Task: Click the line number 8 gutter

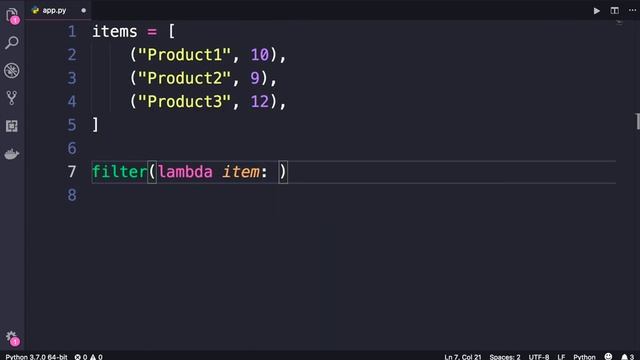Action: click(x=72, y=195)
